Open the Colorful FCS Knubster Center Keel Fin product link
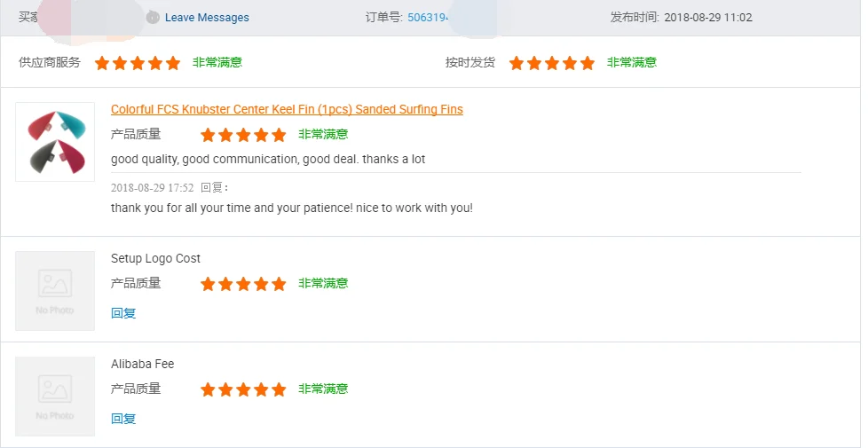Image resolution: width=868 pixels, height=448 pixels. (287, 109)
